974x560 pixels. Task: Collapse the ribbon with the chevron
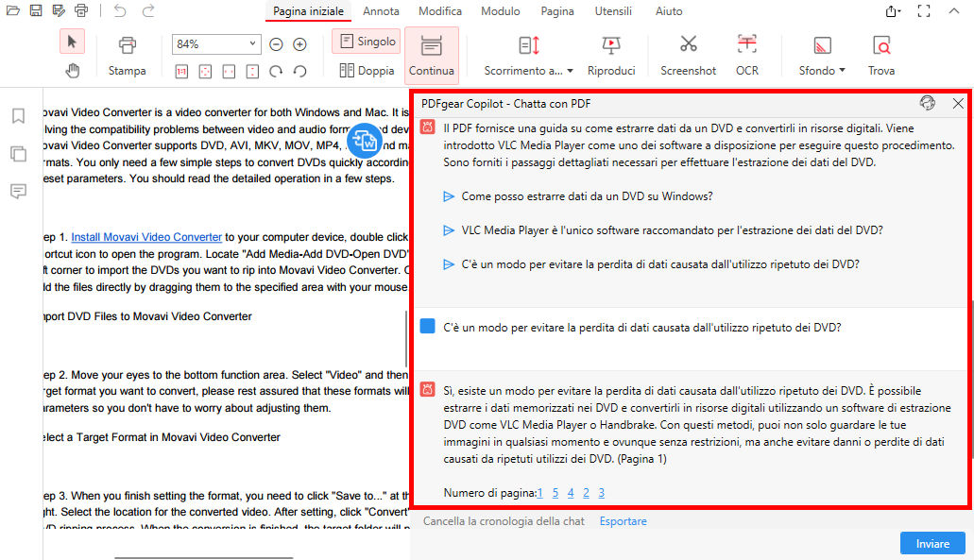pos(953,10)
